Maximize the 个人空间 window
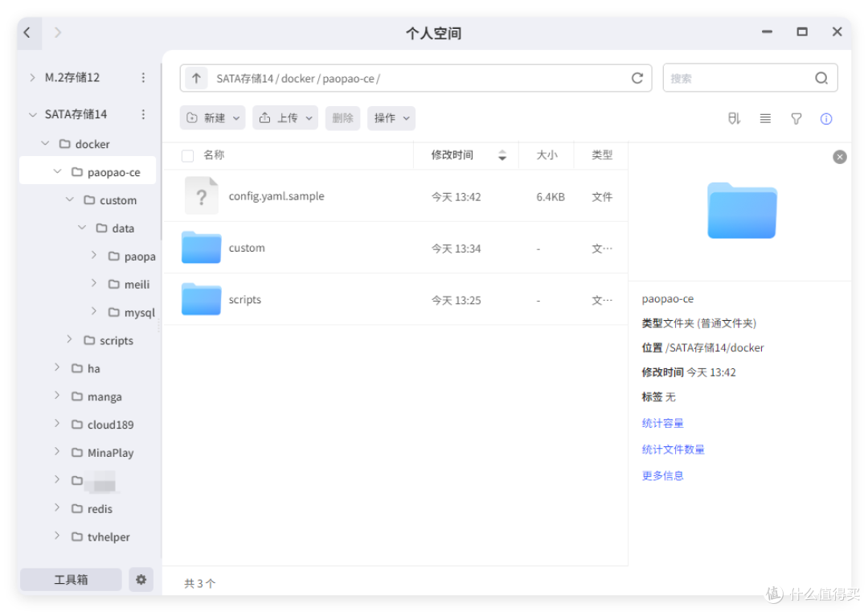Screen dimensions: 868x612 pos(802,31)
